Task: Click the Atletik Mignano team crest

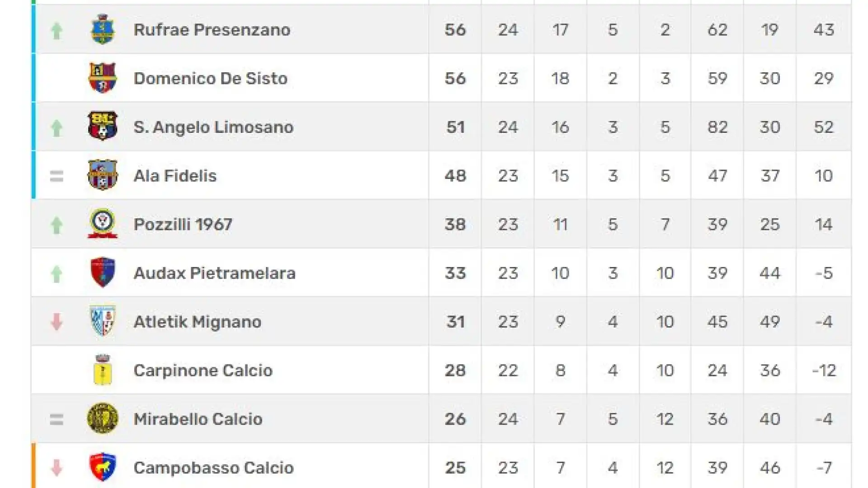Action: click(x=103, y=321)
